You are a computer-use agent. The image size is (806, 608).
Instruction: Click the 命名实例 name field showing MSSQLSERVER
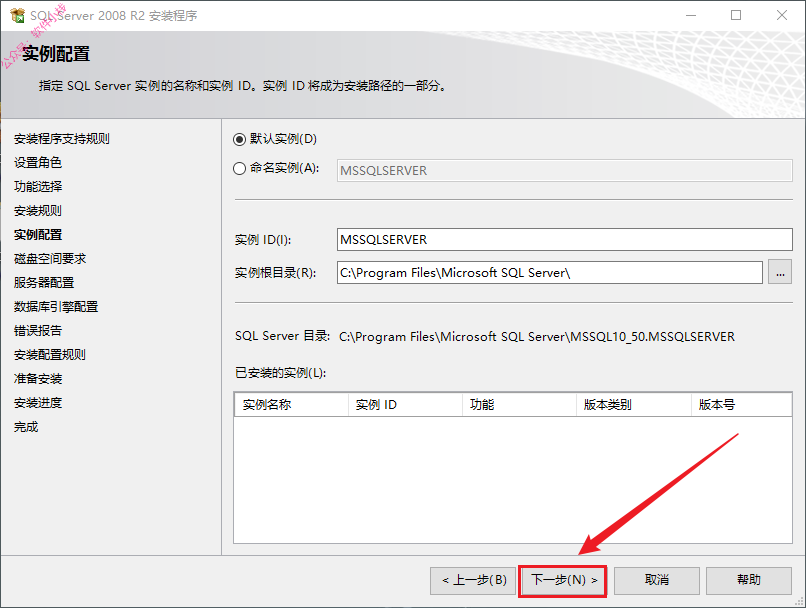564,171
